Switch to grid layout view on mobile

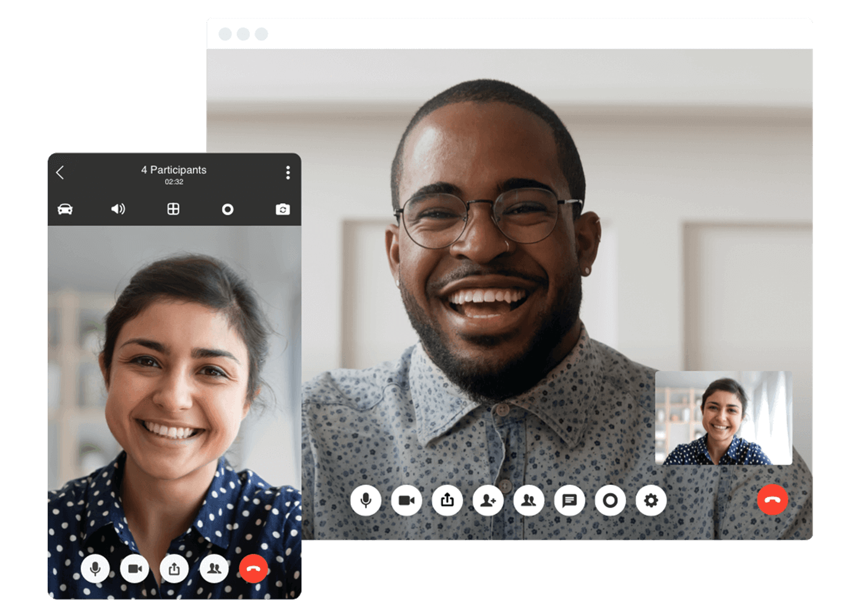coord(173,209)
